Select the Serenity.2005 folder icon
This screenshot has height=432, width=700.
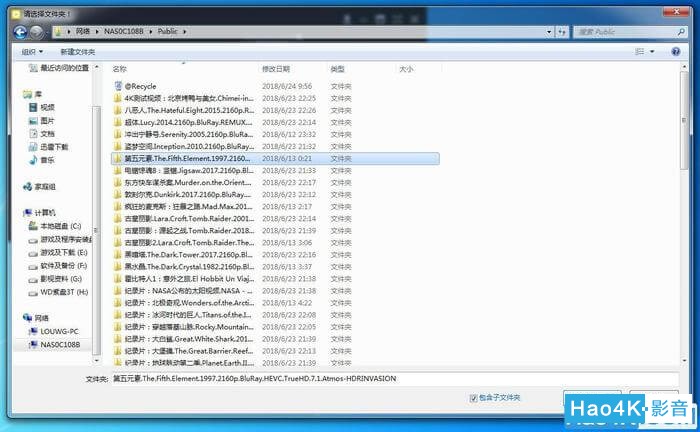click(x=117, y=134)
